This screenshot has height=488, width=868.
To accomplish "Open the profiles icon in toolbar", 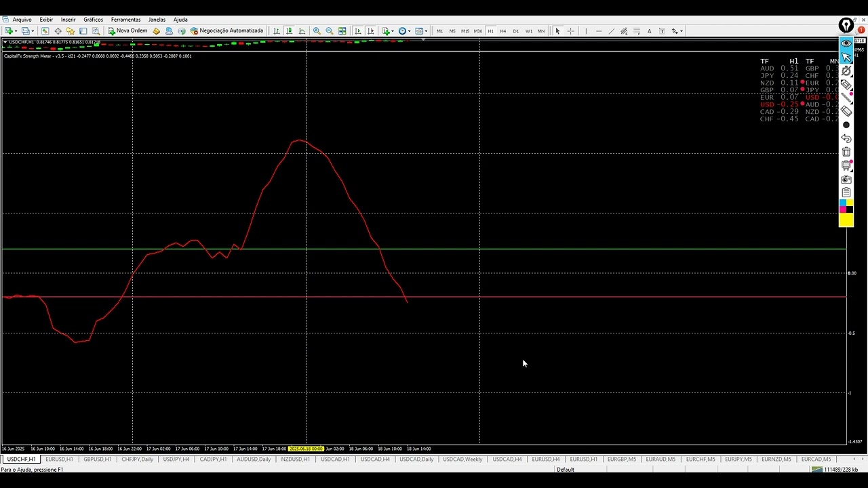I will 26,30.
